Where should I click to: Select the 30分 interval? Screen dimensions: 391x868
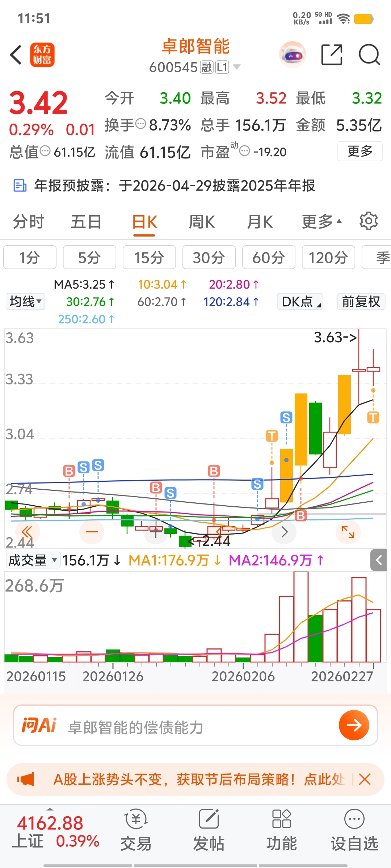209,257
